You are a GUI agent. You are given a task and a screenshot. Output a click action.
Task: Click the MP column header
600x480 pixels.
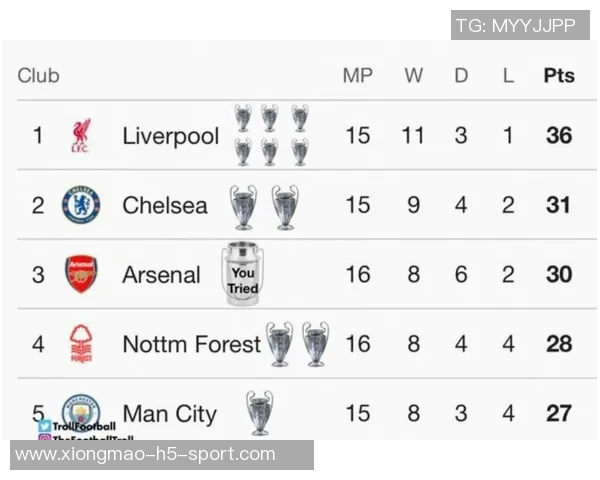(357, 75)
